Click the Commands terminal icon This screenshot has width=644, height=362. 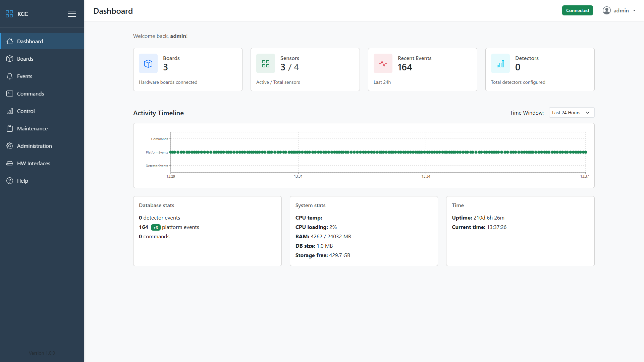coord(10,94)
